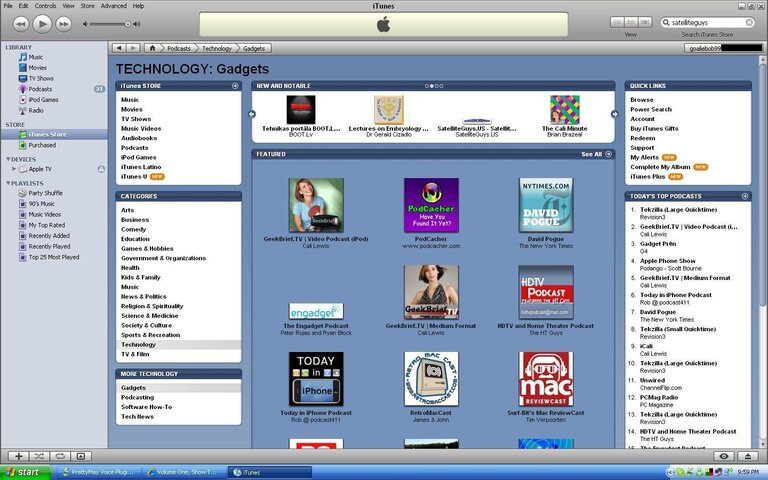Open the File menu

coord(8,6)
